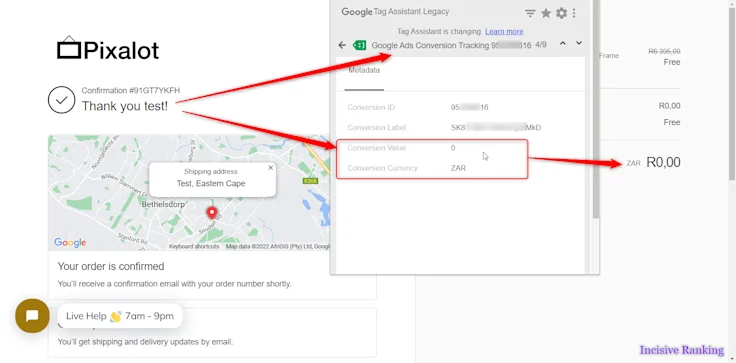Go to previous tag with up chevron
Screen dimensions: 736x363
[563, 43]
